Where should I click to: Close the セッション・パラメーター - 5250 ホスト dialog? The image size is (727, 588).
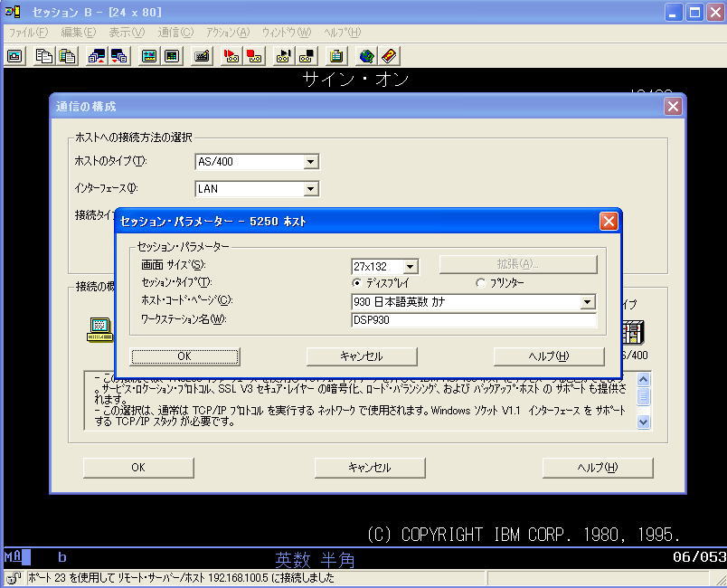click(609, 222)
